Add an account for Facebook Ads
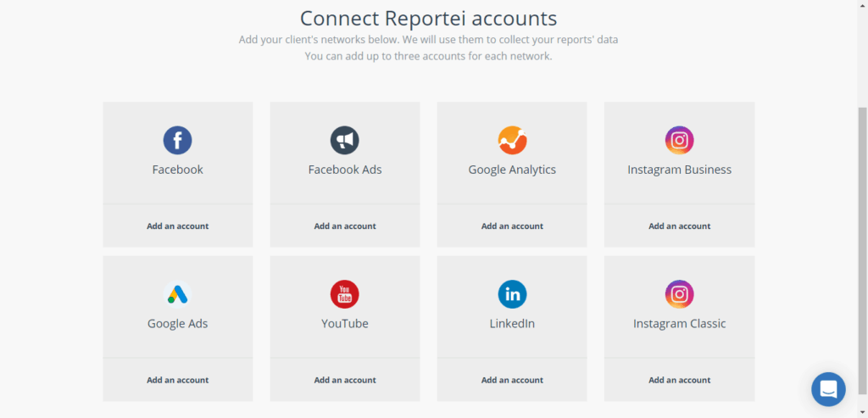 (x=345, y=226)
